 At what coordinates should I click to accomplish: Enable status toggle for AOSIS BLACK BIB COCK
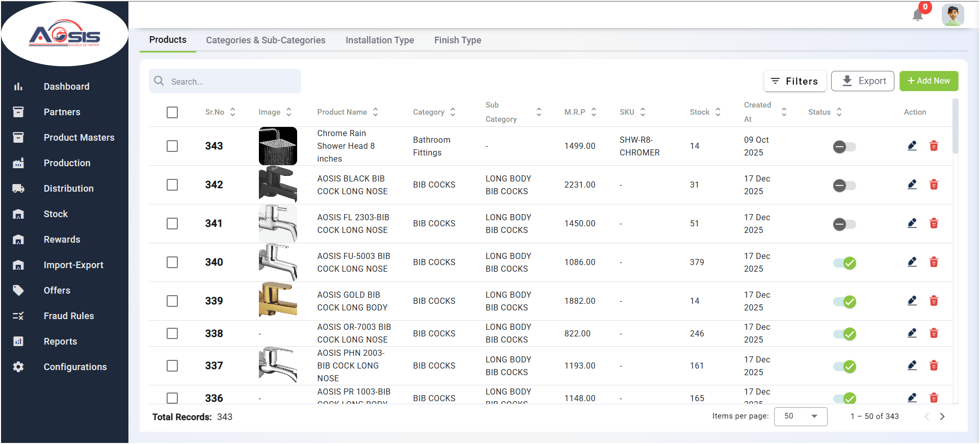pyautogui.click(x=844, y=186)
